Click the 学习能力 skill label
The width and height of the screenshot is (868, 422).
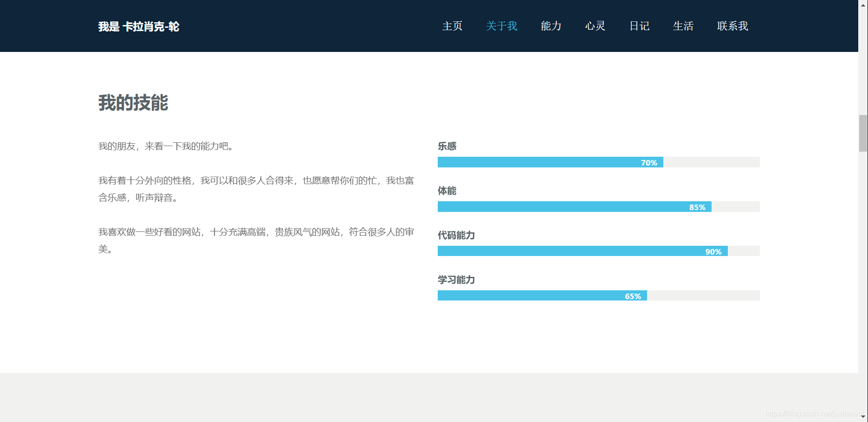pyautogui.click(x=456, y=280)
